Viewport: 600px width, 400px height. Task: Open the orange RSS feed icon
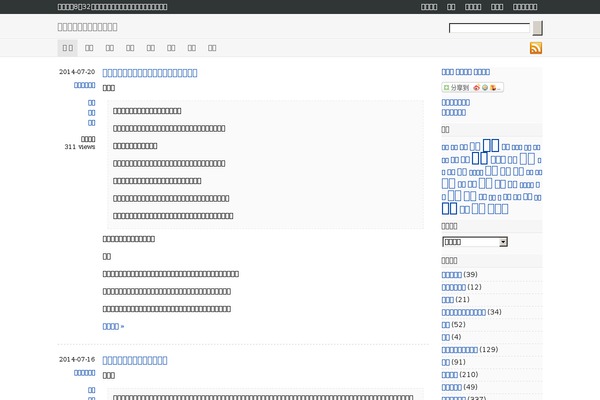click(x=536, y=48)
